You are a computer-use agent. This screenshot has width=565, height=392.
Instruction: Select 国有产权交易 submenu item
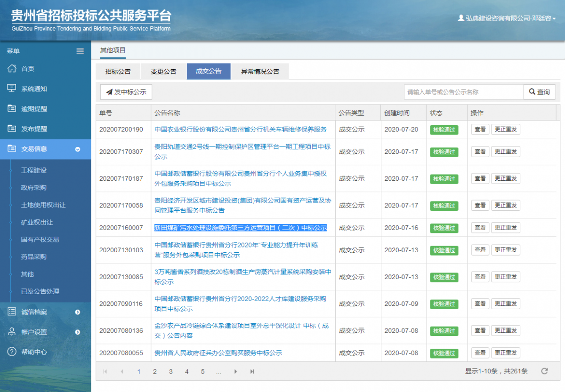(x=40, y=240)
